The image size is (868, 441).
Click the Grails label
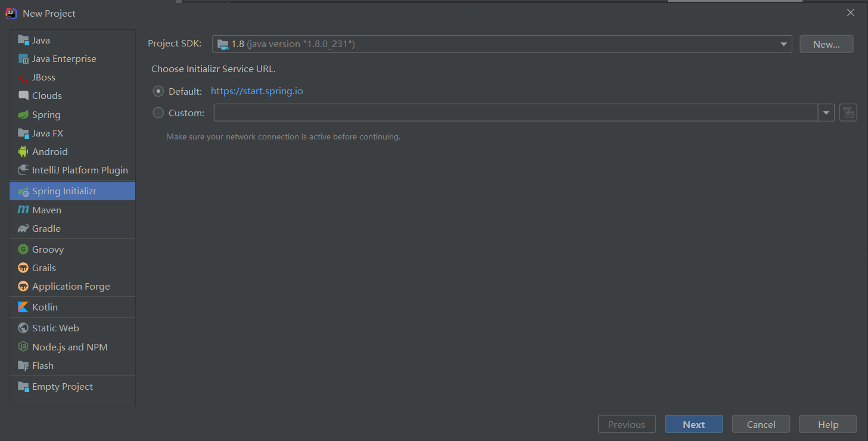click(x=44, y=268)
